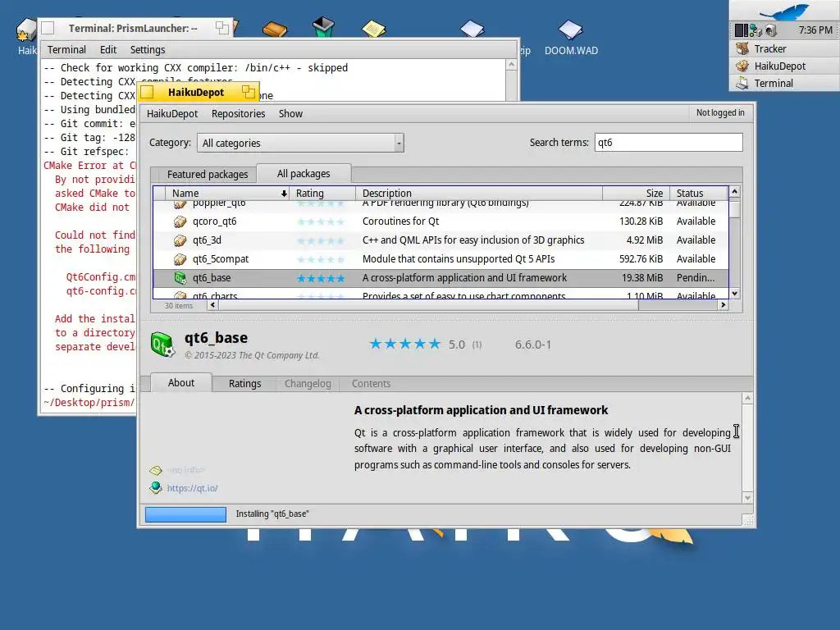Sort packages by Rating column

pos(322,193)
